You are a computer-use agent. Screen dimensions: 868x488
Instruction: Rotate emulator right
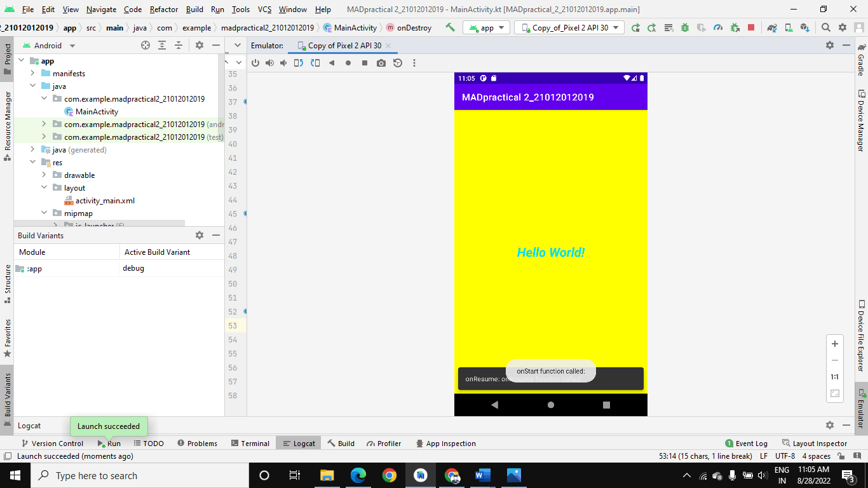[315, 63]
